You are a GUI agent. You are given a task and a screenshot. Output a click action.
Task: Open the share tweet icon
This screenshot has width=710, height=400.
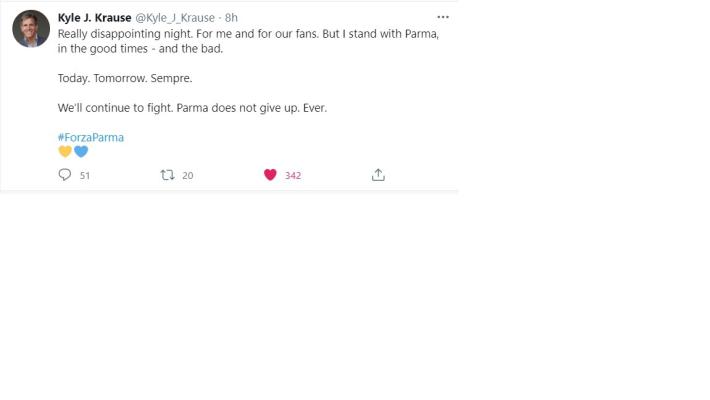(x=378, y=175)
